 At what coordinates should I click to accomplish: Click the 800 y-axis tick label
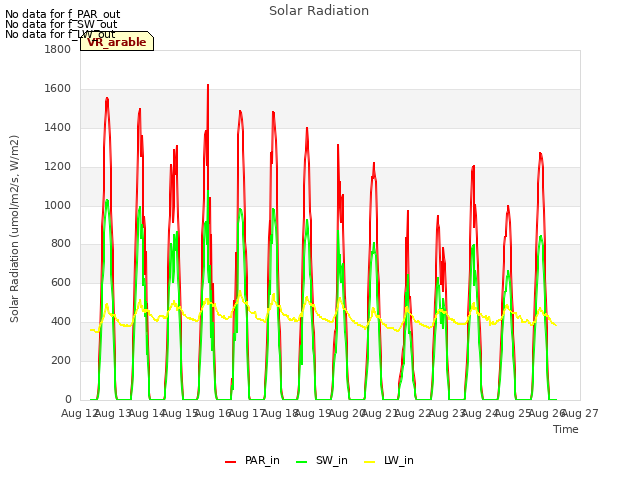point(61,244)
